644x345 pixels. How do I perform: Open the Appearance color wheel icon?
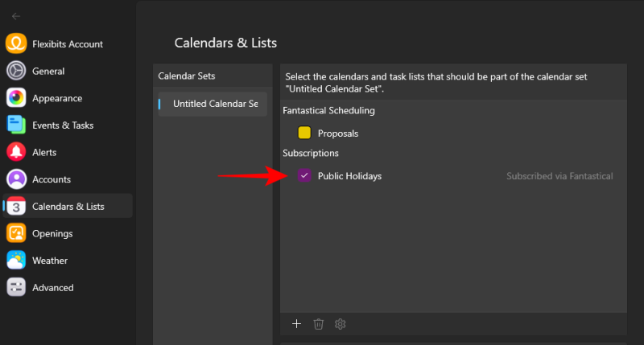click(16, 98)
